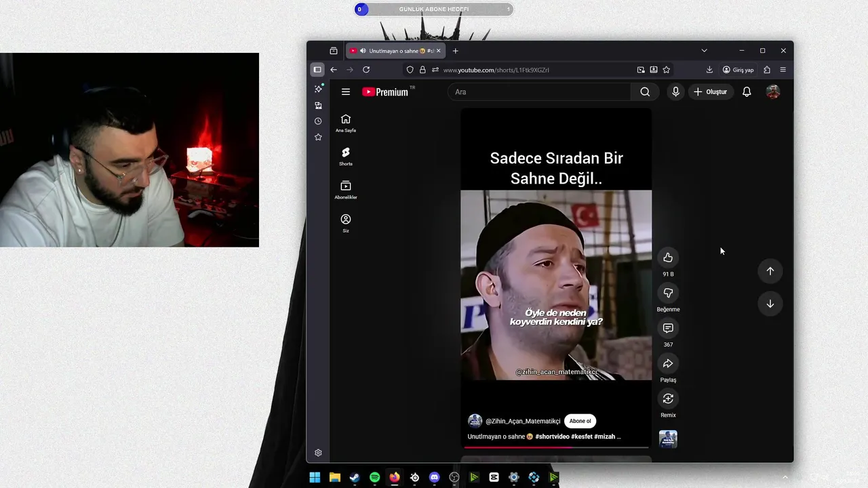Open Firefox application menu
868x488 pixels.
[x=783, y=70]
